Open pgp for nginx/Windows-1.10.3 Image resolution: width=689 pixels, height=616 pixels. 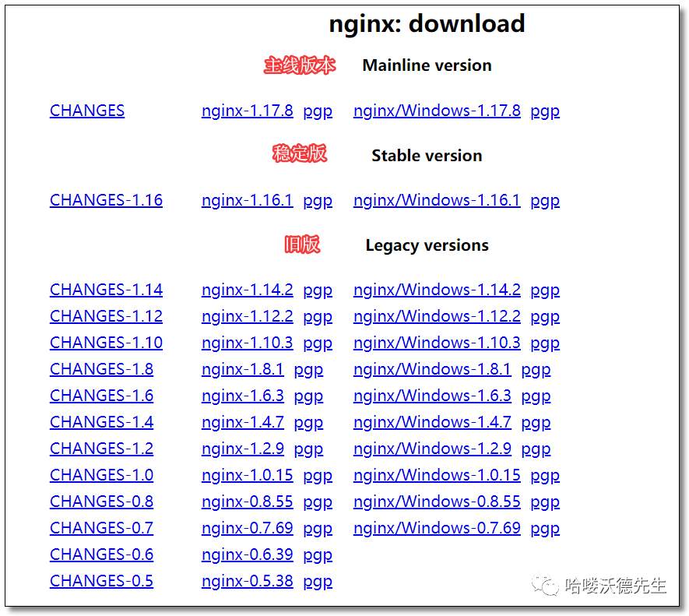click(x=545, y=344)
